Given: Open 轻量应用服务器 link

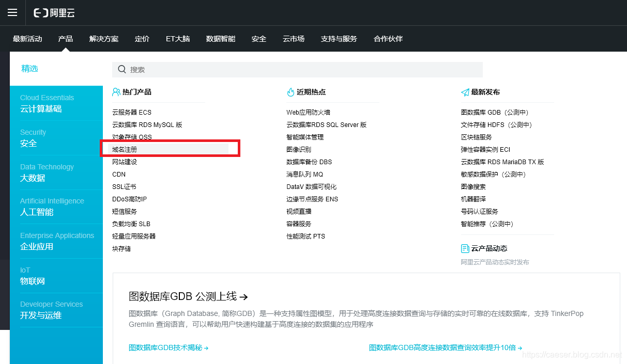Looking at the screenshot, I should point(134,236).
